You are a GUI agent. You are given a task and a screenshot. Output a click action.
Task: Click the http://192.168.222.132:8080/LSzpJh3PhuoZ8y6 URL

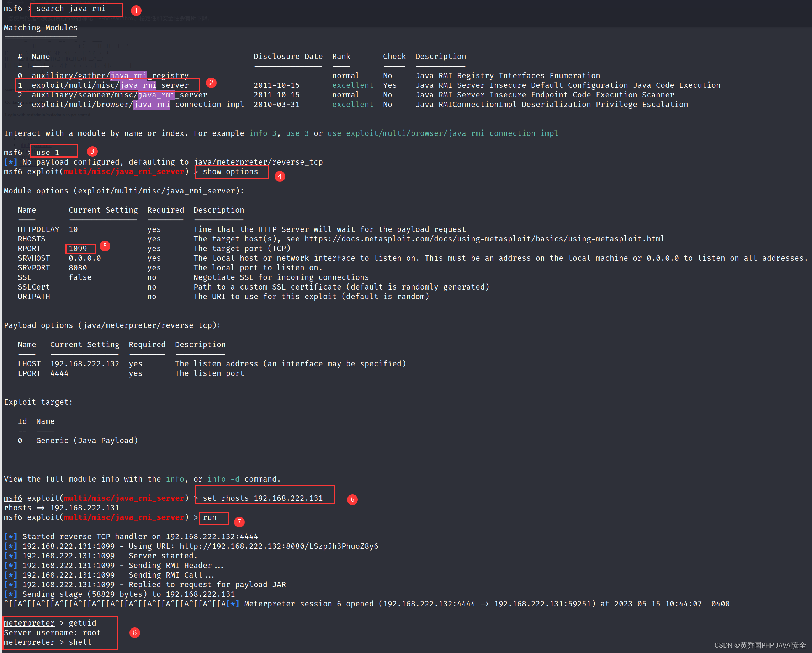click(279, 546)
